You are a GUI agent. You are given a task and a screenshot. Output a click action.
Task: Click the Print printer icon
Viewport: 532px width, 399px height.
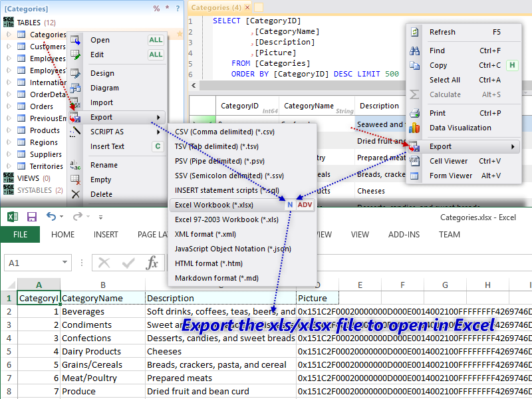[414, 113]
